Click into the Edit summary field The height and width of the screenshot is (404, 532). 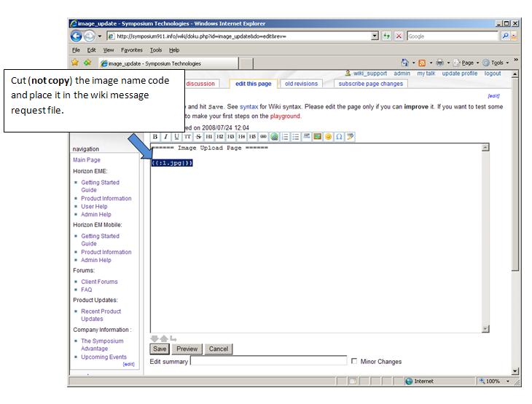click(267, 361)
